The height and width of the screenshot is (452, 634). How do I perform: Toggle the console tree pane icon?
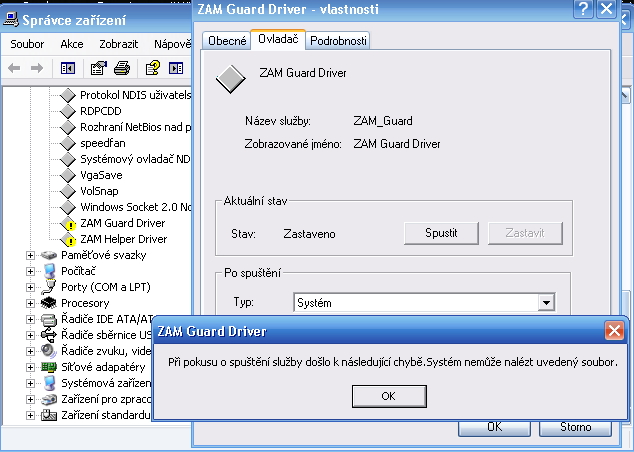pos(68,68)
